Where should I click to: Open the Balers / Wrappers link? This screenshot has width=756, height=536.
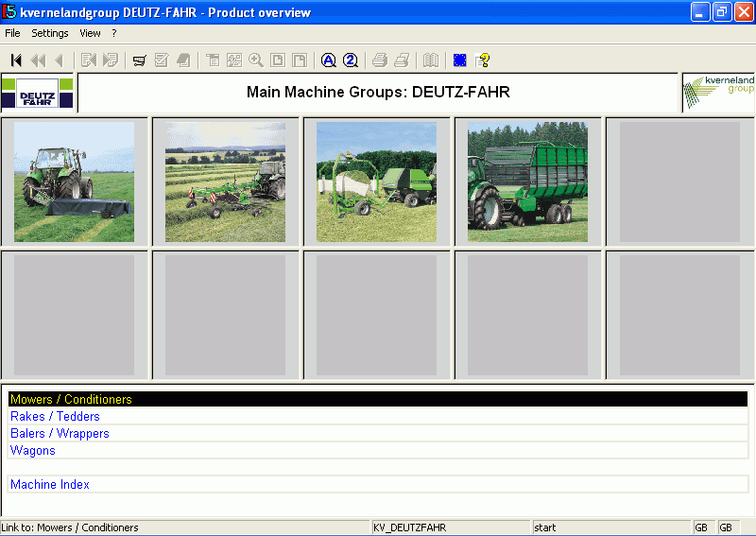[x=60, y=433]
